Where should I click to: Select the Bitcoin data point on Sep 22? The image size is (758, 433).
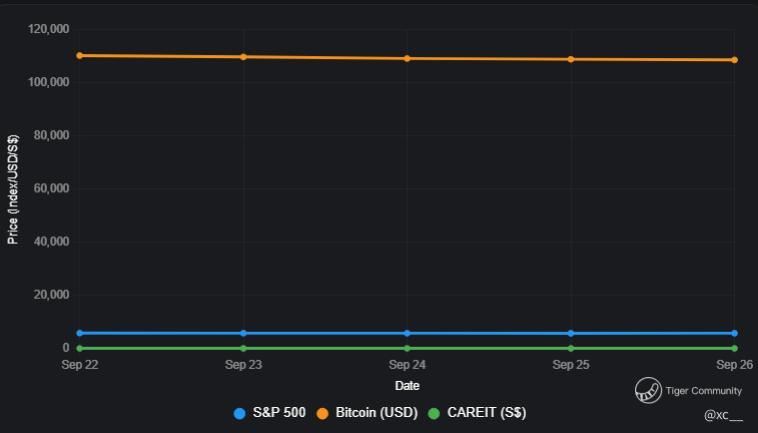click(x=80, y=56)
